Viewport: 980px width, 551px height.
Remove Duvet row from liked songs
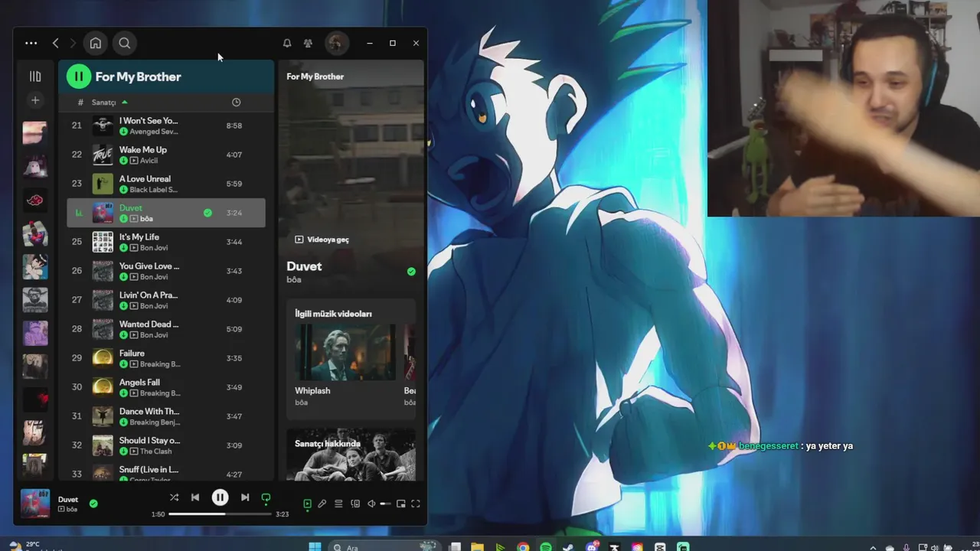pos(207,213)
